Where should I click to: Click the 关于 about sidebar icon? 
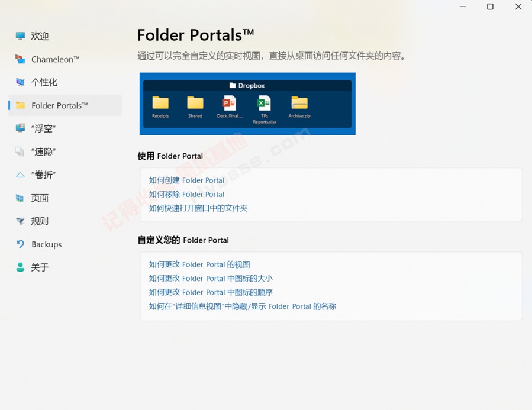click(19, 267)
